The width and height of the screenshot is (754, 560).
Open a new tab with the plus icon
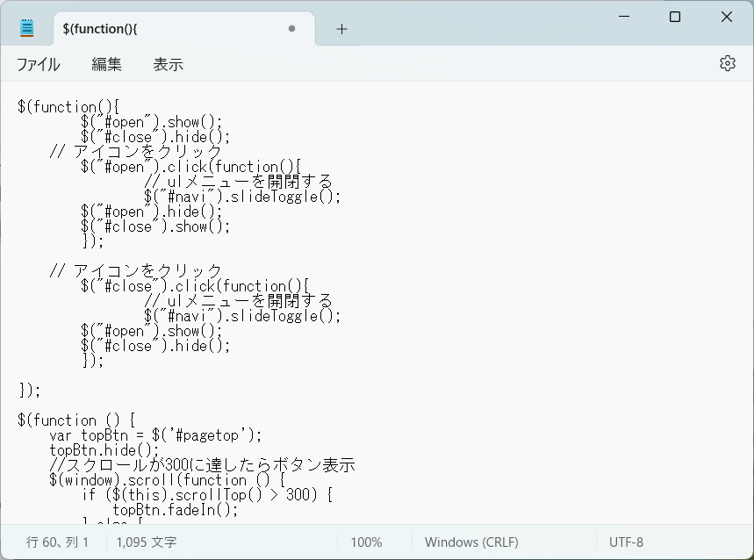tap(341, 28)
